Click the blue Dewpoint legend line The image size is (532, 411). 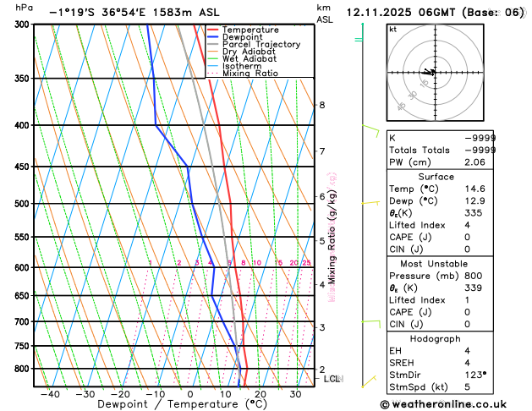[213, 37]
